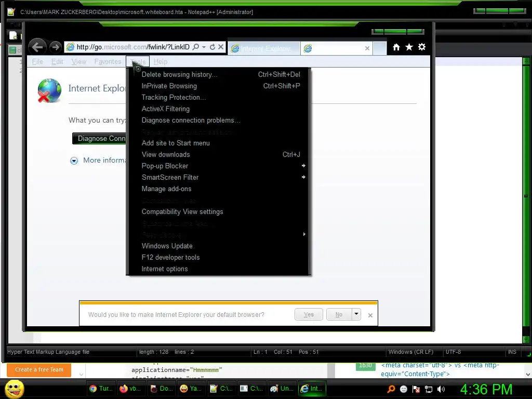Select Windows Update menu entry
Screen dimensions: 532x399
click(219, 246)
